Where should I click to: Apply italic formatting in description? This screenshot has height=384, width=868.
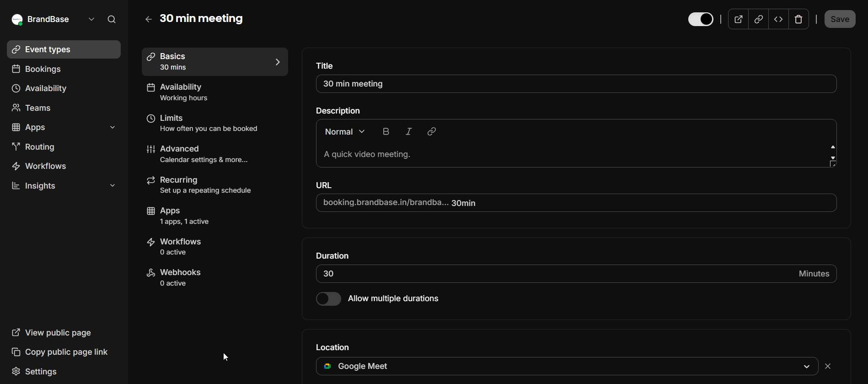(x=409, y=132)
